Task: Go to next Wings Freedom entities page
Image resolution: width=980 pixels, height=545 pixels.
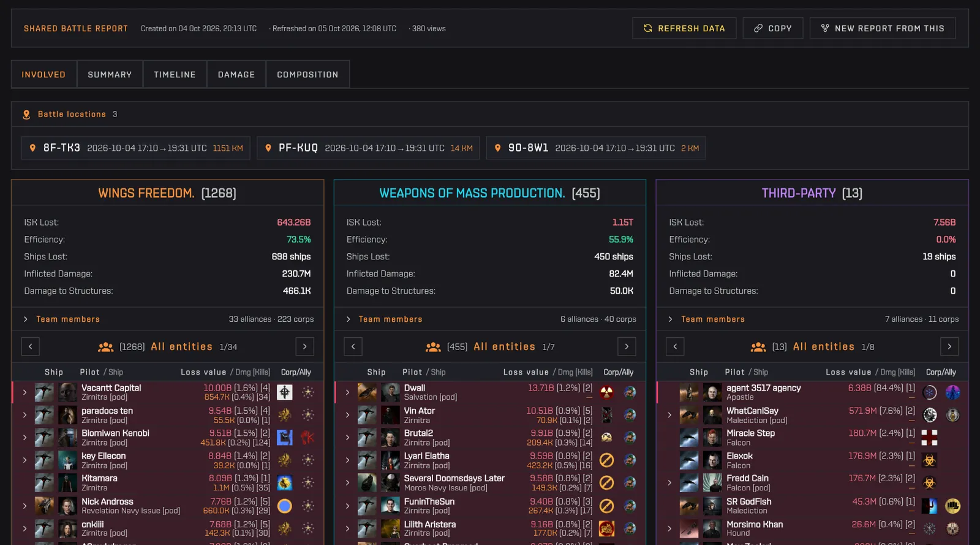Action: point(304,346)
